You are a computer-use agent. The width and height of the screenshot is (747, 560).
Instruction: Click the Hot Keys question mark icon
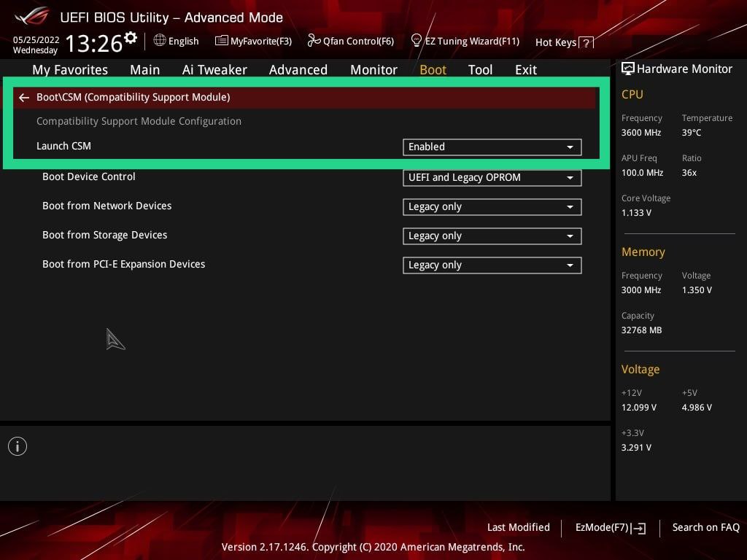click(586, 43)
